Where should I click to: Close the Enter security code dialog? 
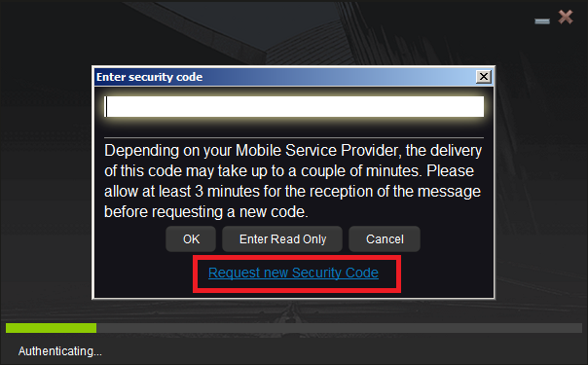(x=484, y=77)
